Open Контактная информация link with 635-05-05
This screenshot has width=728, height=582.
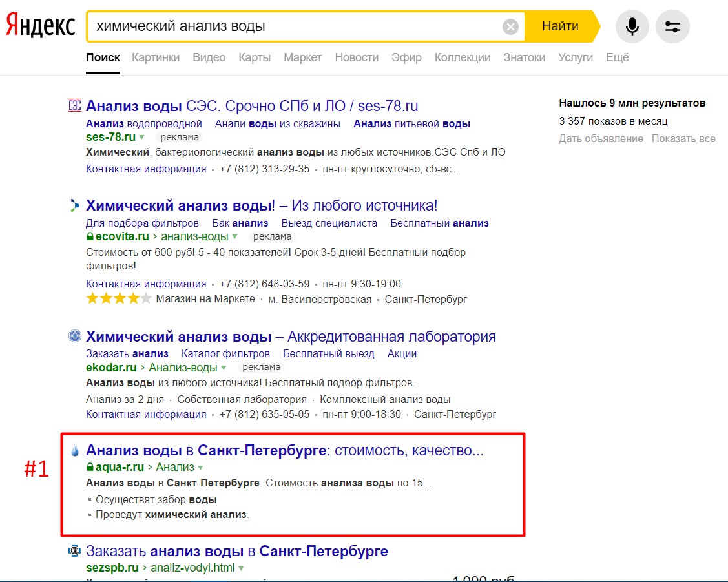(146, 414)
